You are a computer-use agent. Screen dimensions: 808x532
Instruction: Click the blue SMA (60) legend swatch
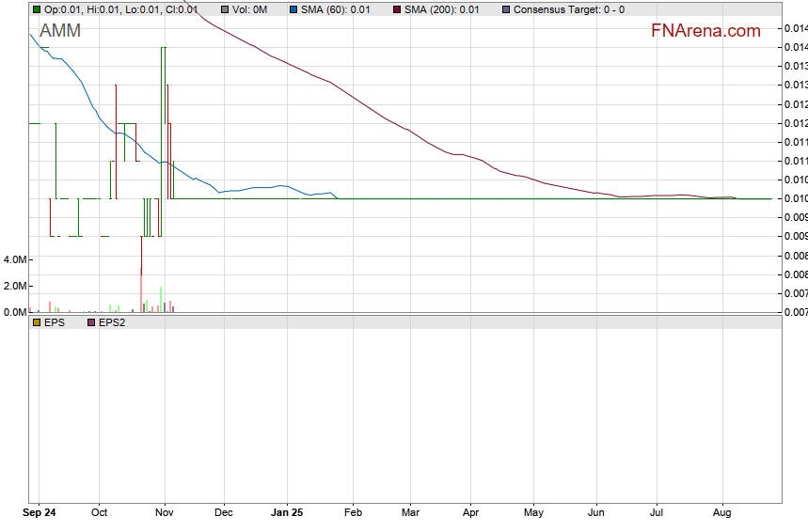tap(293, 9)
